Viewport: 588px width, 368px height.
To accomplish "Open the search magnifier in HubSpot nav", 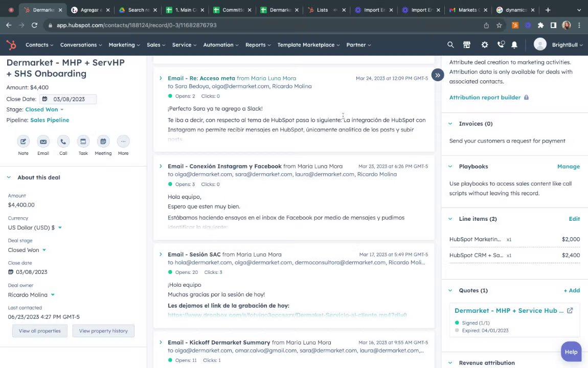I will [x=450, y=45].
